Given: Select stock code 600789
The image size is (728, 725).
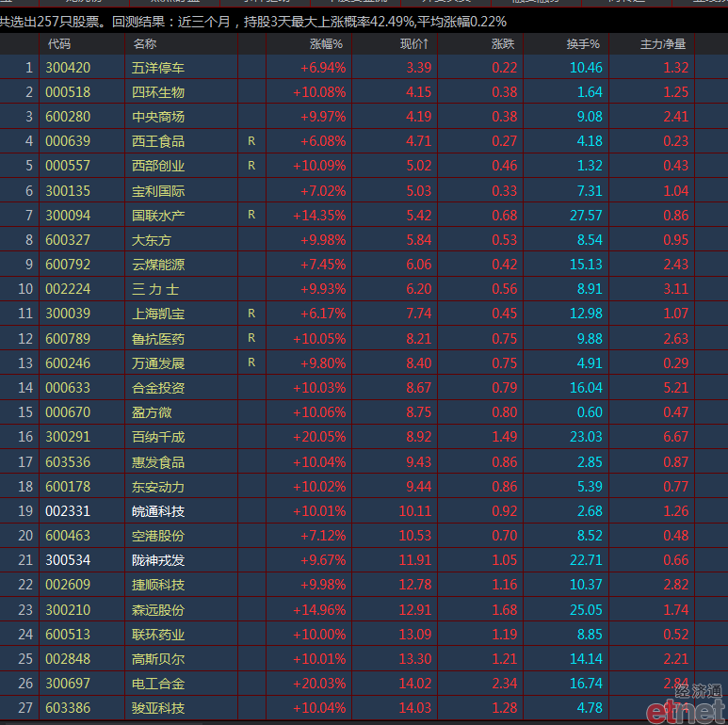Looking at the screenshot, I should tap(68, 338).
